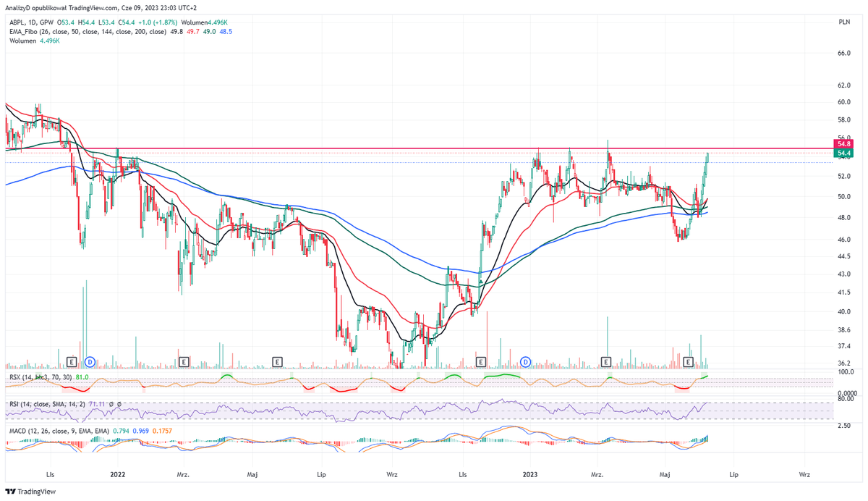Click the 2023 label on the time axis
The image size is (868, 501).
pos(531,475)
